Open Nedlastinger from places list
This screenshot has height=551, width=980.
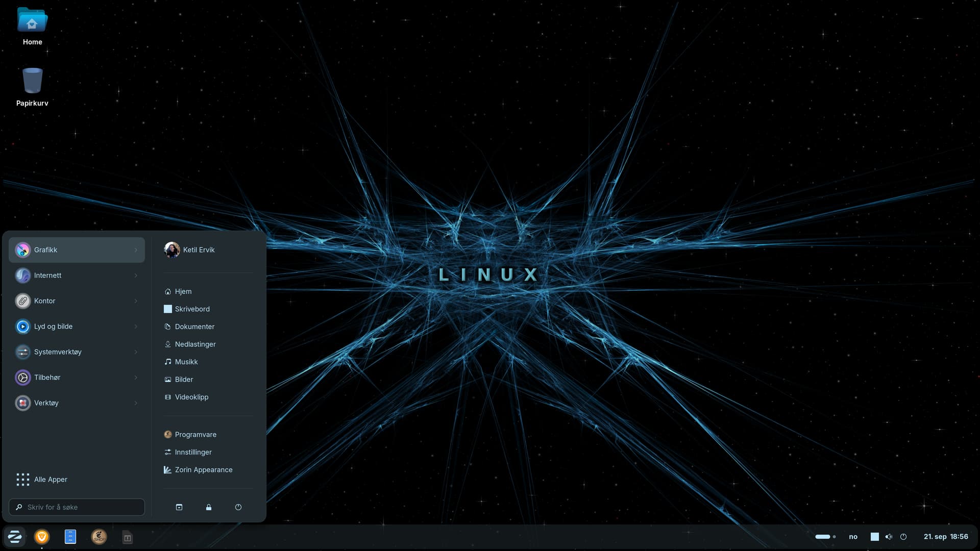(195, 344)
